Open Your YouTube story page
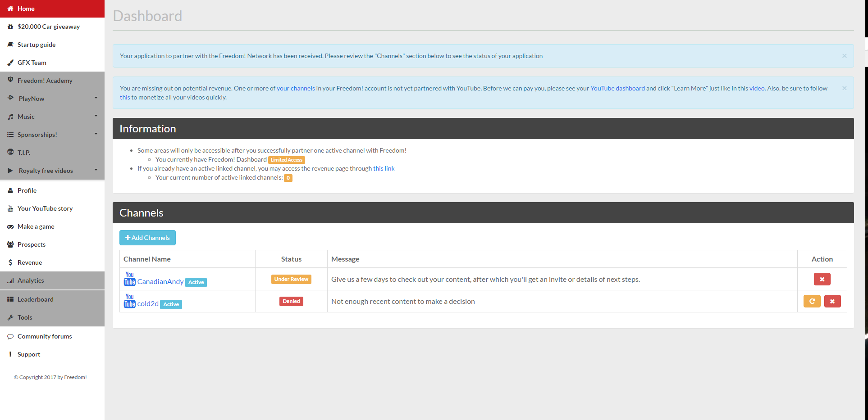The width and height of the screenshot is (868, 420). (x=52, y=208)
